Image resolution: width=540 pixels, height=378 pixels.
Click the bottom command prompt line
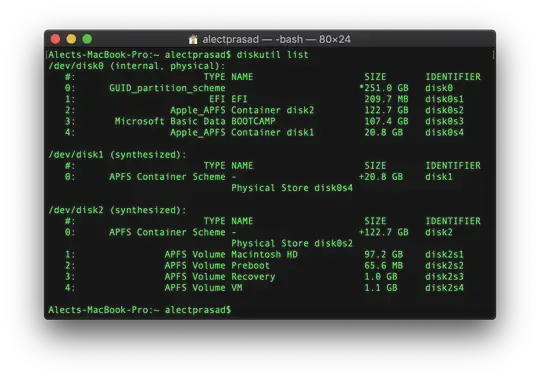pyautogui.click(x=139, y=310)
